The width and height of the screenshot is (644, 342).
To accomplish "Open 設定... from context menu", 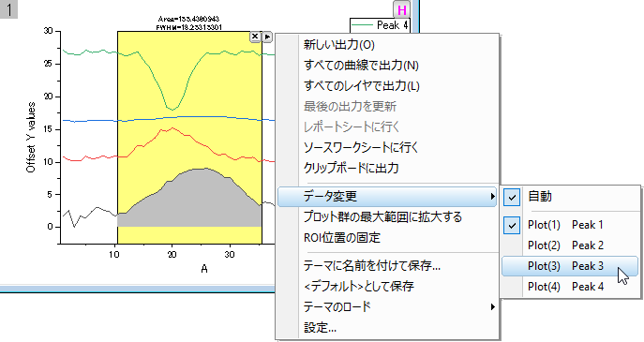I will click(x=388, y=327).
